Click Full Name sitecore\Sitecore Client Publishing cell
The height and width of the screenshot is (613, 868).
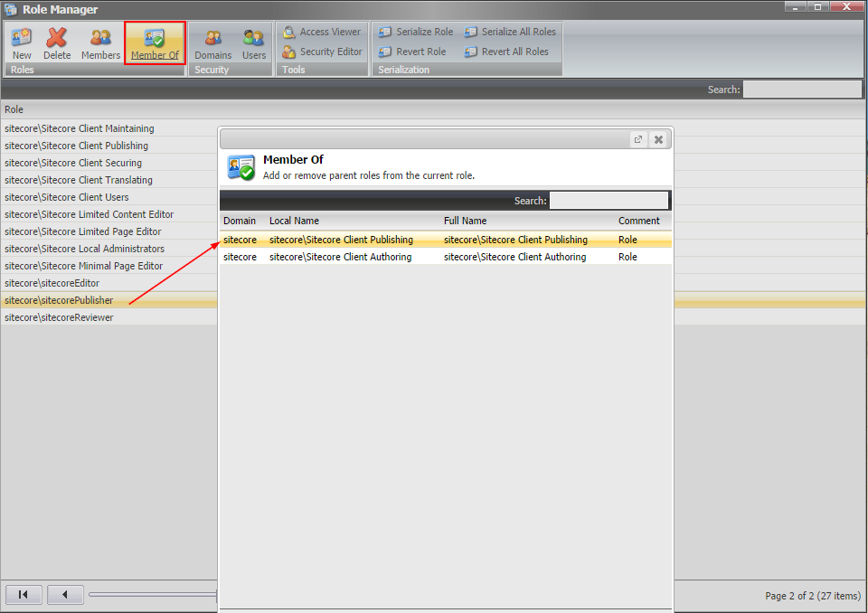(x=515, y=240)
